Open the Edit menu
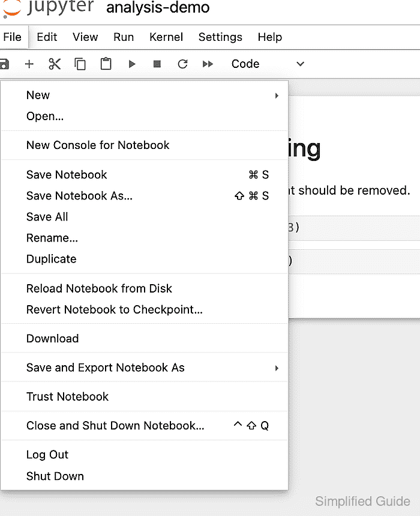 point(47,37)
